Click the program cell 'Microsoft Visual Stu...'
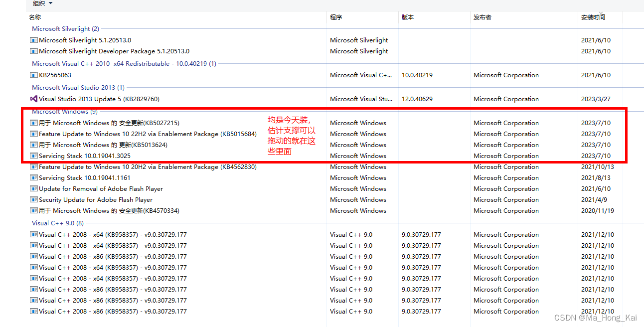This screenshot has height=327, width=644. tap(361, 99)
